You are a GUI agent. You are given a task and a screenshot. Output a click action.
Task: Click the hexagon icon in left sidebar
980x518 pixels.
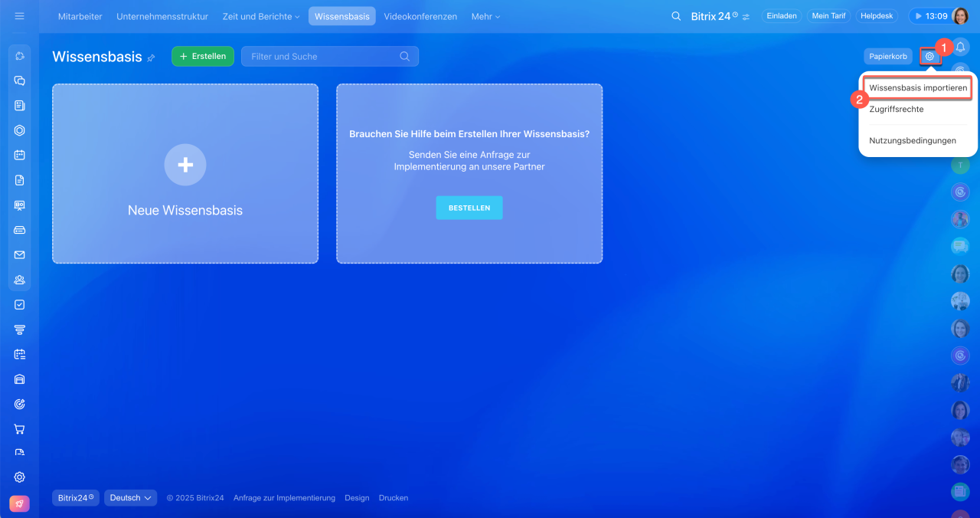click(x=20, y=130)
